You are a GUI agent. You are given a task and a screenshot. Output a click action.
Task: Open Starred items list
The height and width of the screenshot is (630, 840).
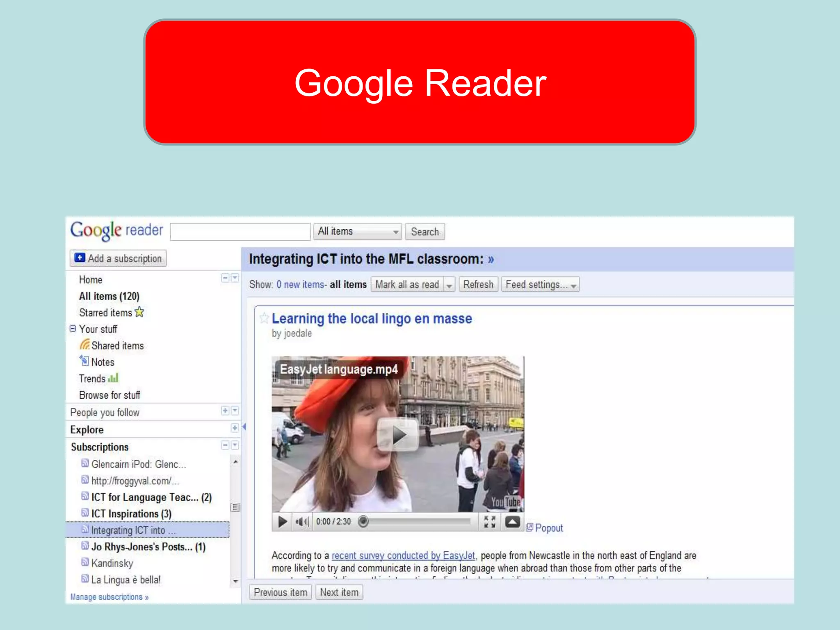pyautogui.click(x=105, y=313)
